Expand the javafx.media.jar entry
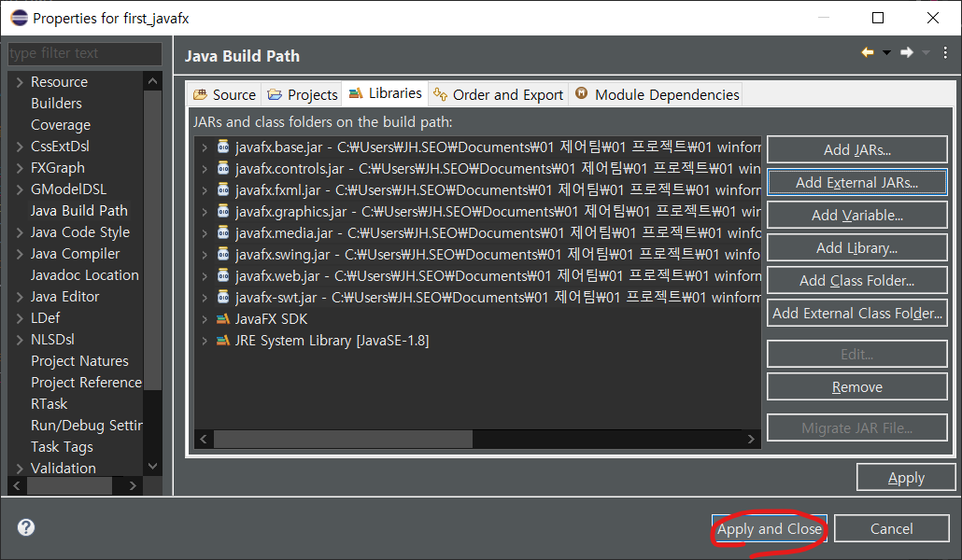The image size is (962, 560). point(205,233)
